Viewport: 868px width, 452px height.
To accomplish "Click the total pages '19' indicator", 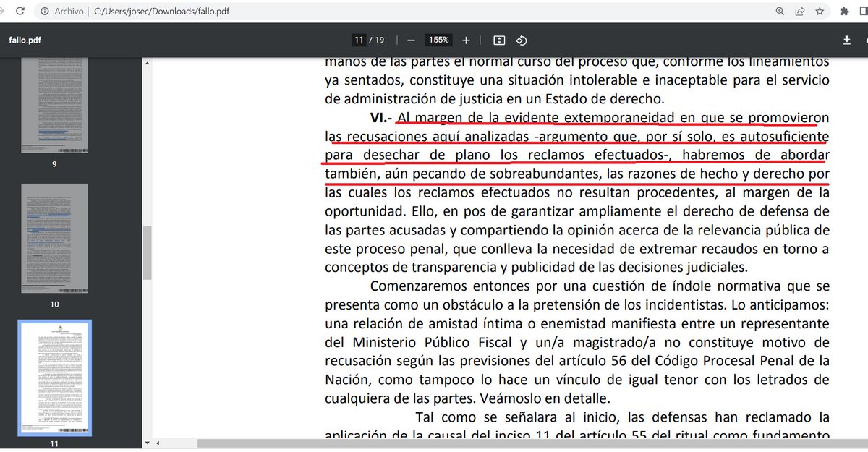I will tap(380, 40).
